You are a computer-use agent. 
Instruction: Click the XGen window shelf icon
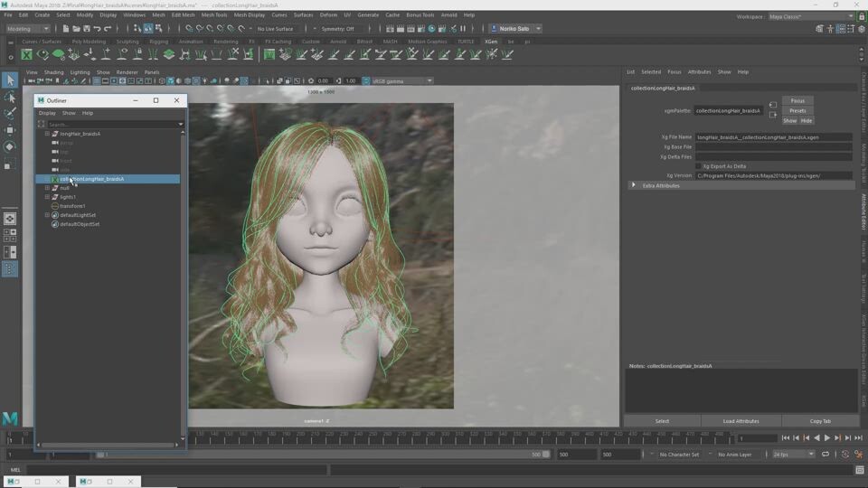pyautogui.click(x=26, y=54)
